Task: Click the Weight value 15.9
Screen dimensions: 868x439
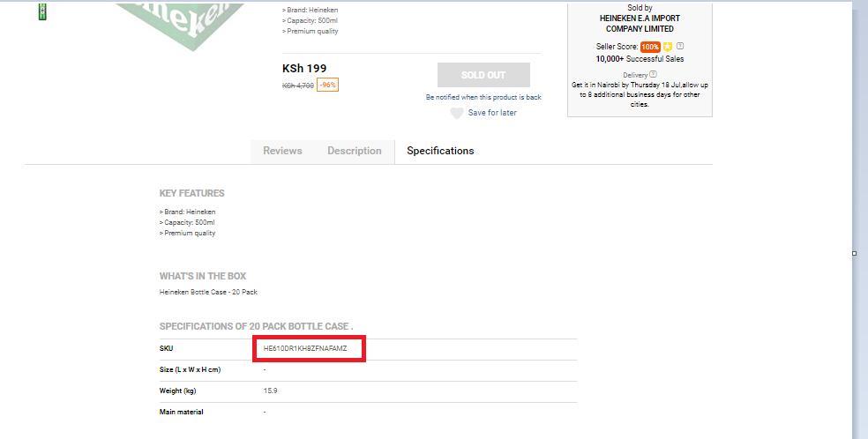Action: 270,391
